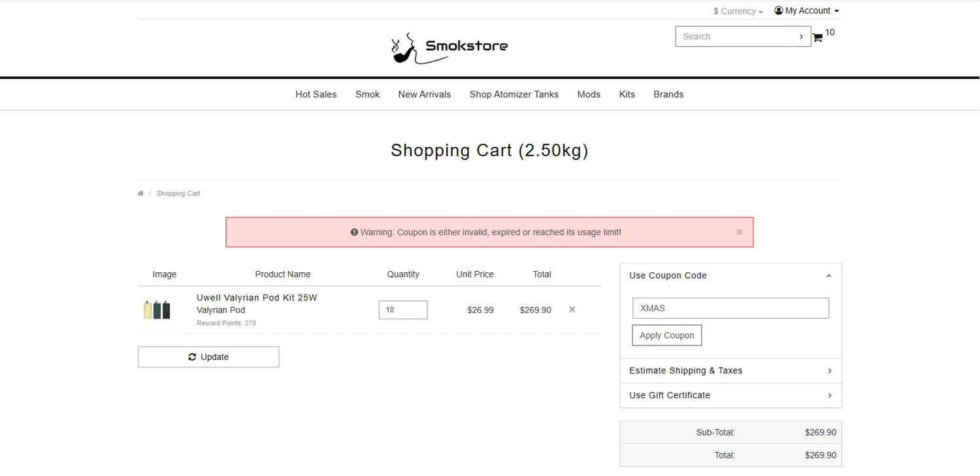
Task: Open the My Account dropdown
Action: point(806,10)
